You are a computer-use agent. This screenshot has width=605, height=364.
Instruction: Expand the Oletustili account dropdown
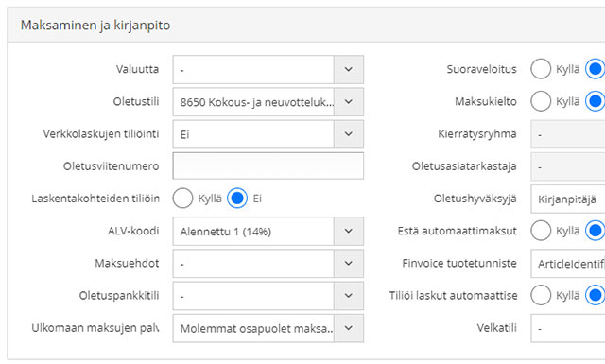349,102
